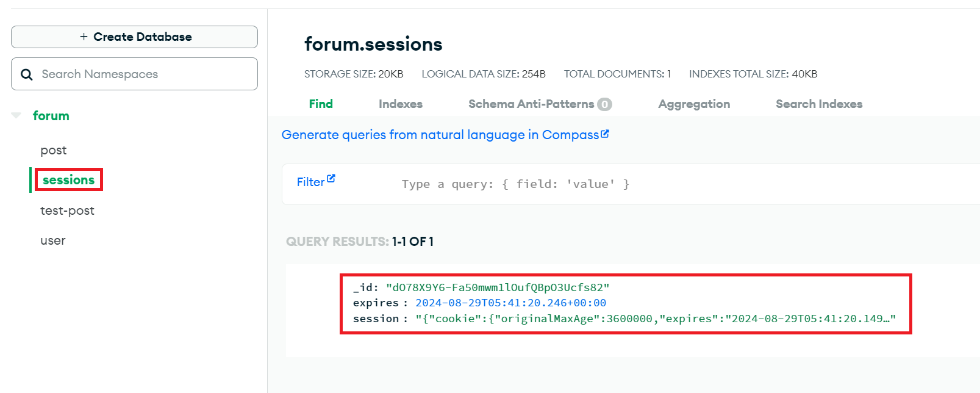Click the plus icon on Create Database
This screenshot has width=980, height=393.
[84, 37]
